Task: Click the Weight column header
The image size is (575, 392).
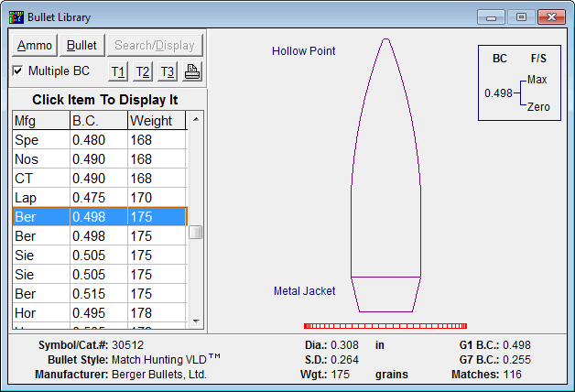Action: click(x=157, y=121)
